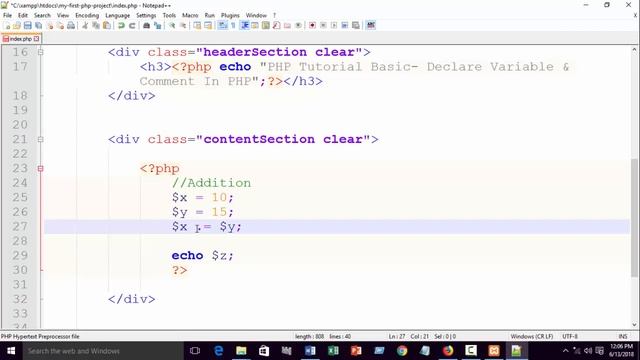Viewport: 640px width, 360px height.
Task: Click the Save toolbar icon
Action: point(27,26)
